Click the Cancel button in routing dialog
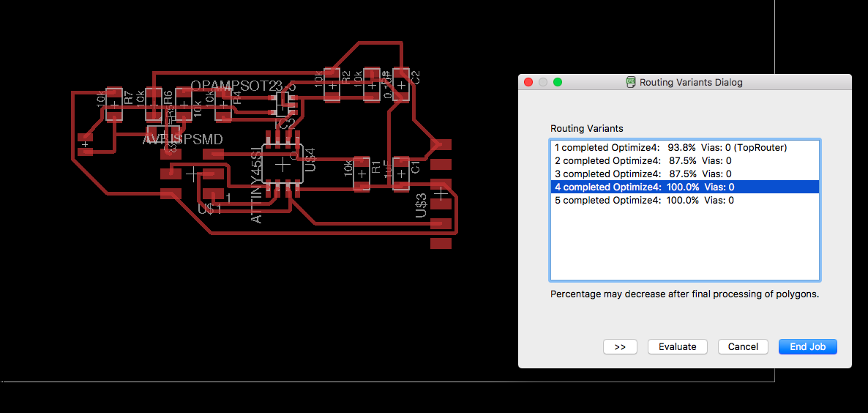The image size is (868, 413). coord(743,346)
